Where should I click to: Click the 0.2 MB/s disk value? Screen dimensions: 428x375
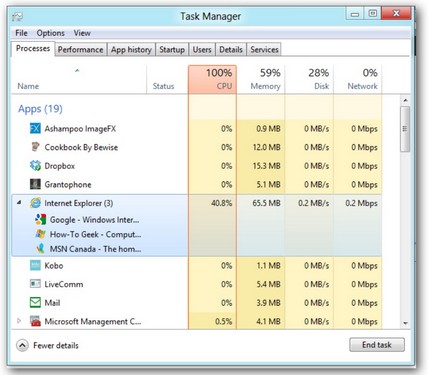(313, 203)
